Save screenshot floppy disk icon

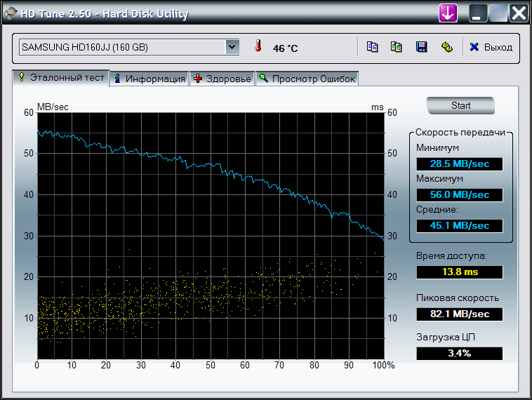click(x=421, y=47)
